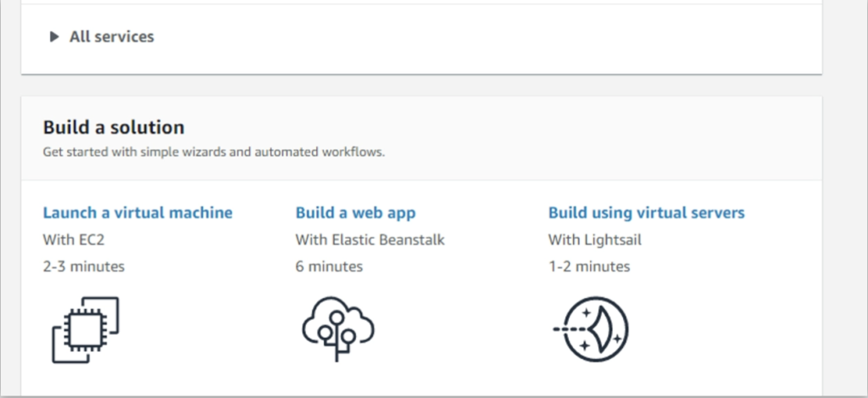Click the Build a solution heading

pyautogui.click(x=114, y=128)
